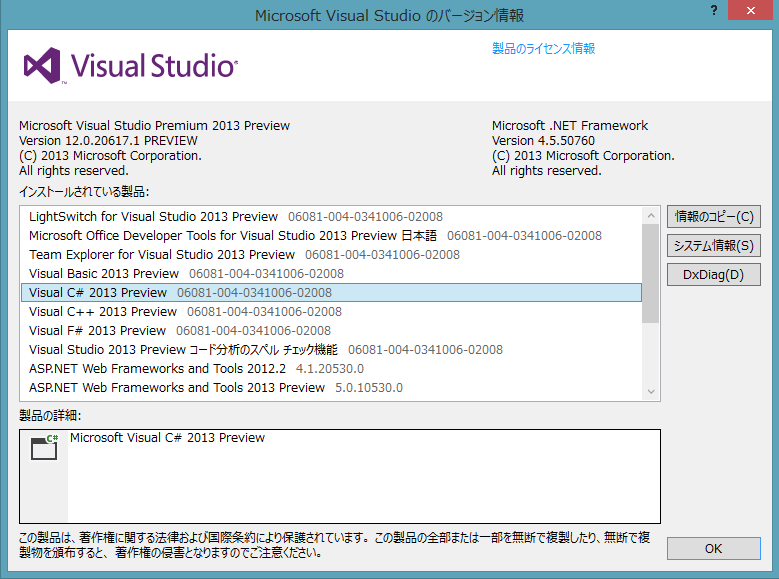Click the help question mark button
This screenshot has height=579, width=779.
pos(715,9)
